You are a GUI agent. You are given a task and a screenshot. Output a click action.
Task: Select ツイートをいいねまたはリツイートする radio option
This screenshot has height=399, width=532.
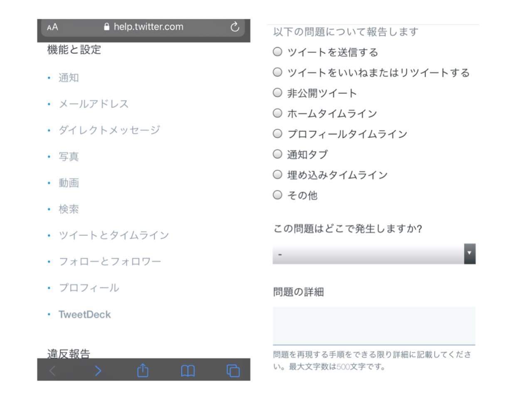pos(278,72)
